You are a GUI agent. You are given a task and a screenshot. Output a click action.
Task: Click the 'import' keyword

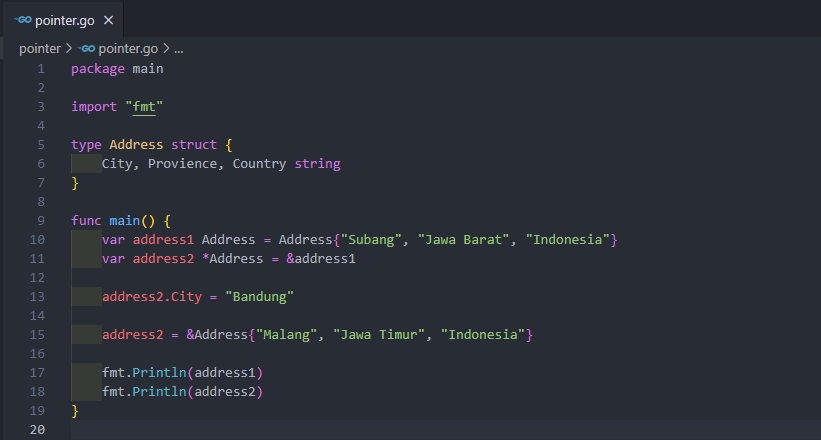coord(94,106)
